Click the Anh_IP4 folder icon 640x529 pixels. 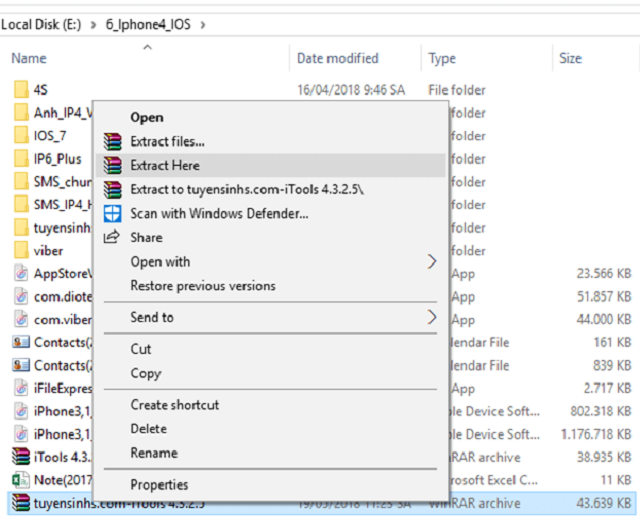[x=21, y=112]
